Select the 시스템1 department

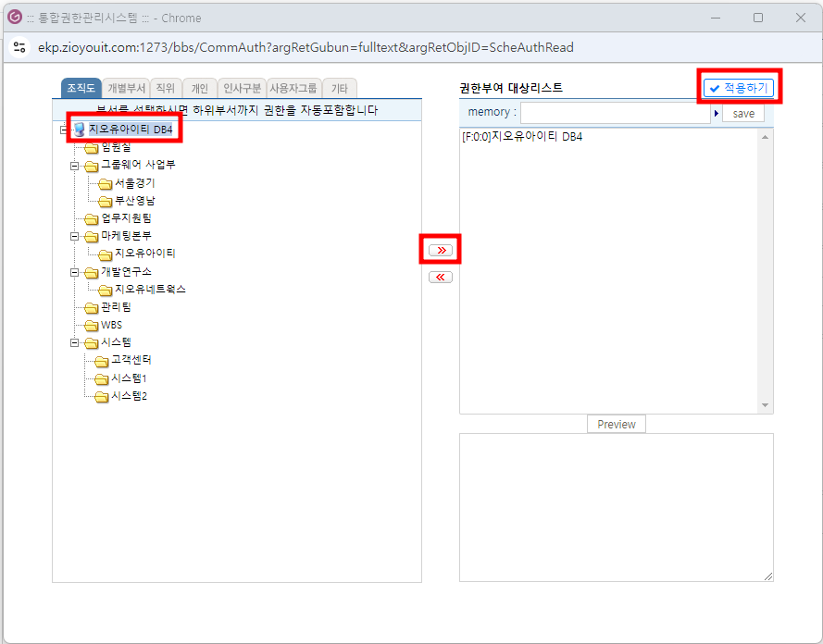129,378
